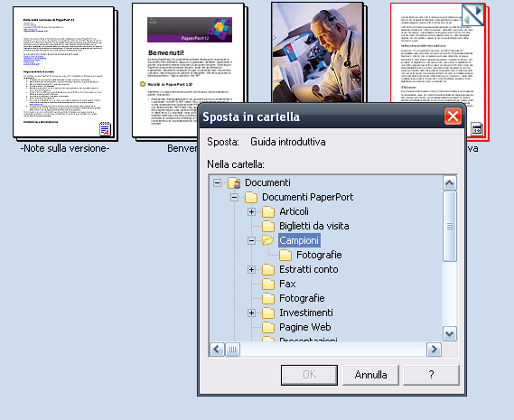Expand the Investimenti folder

251,313
